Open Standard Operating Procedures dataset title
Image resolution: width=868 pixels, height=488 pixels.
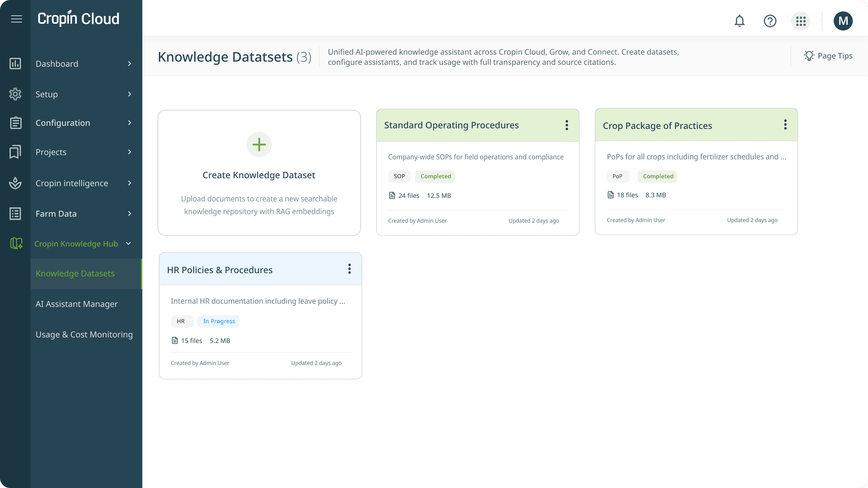pyautogui.click(x=451, y=125)
